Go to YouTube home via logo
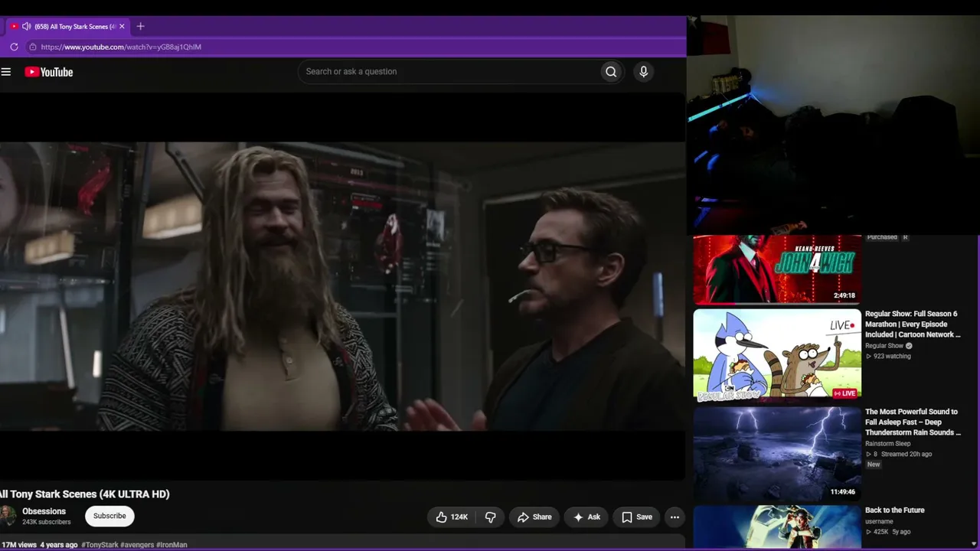Screen dimensions: 980x551 tap(48, 72)
